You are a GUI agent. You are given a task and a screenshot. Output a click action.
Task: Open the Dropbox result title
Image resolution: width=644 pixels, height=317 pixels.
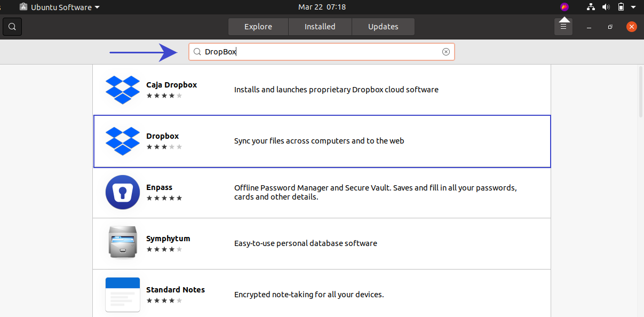pyautogui.click(x=163, y=136)
